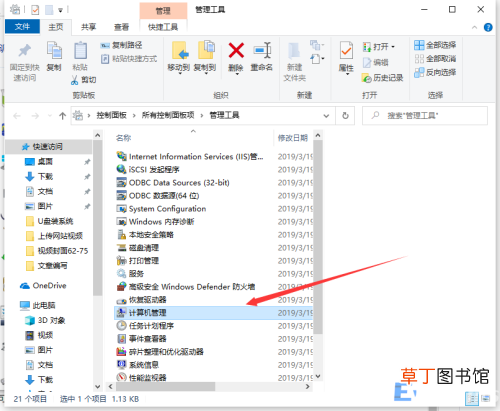Image resolution: width=500 pixels, height=411 pixels.
Task: Click the file list horizontal scrollbar
Action: point(165,387)
